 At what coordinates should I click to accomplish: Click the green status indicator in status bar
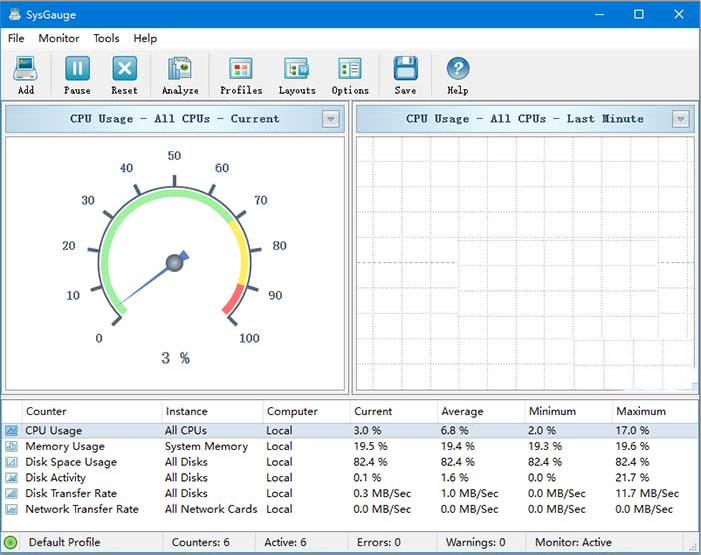(11, 543)
